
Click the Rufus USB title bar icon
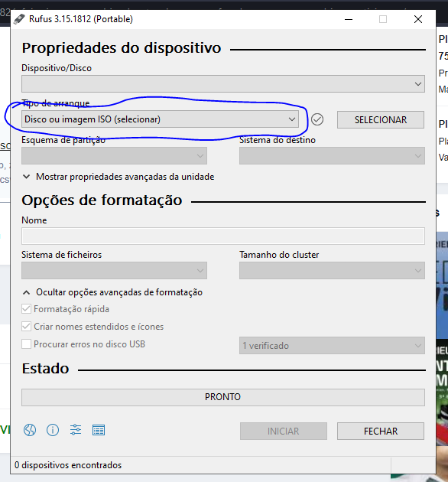click(19, 19)
